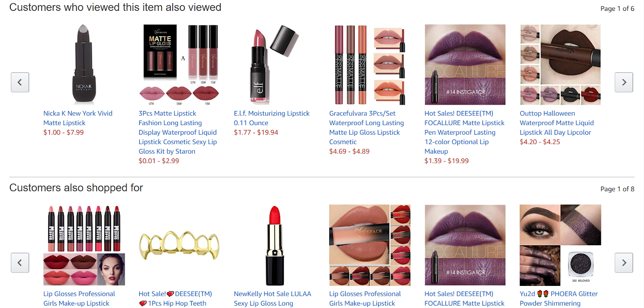
Task: Click the e.l.f. pink lipstick image
Action: click(275, 65)
